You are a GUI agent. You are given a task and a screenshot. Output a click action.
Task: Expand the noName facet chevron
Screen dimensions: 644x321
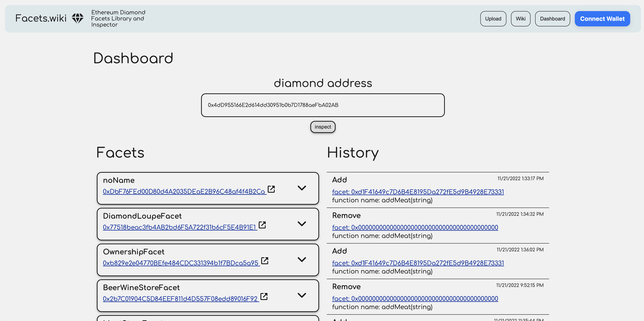click(x=302, y=188)
